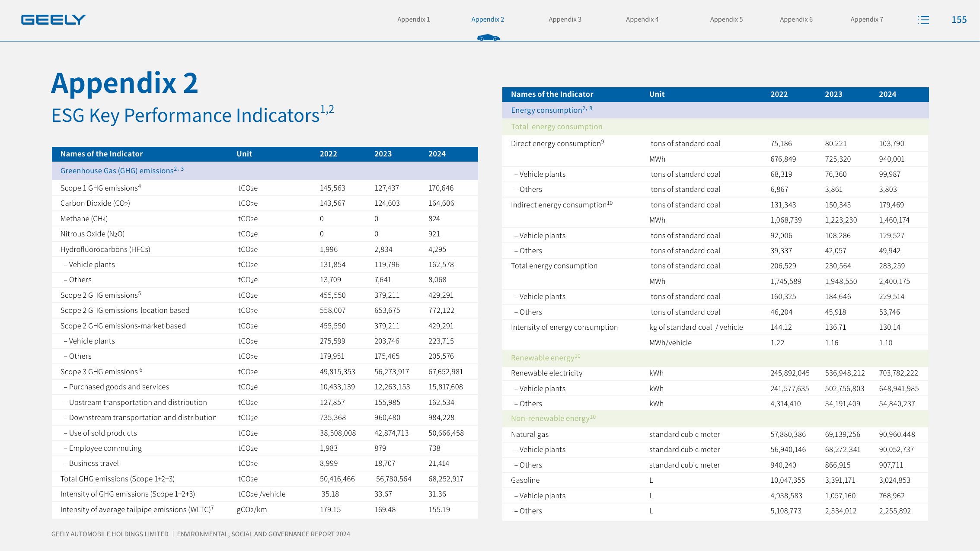Click the blue car marker under Appendix 2
Screen dimensions: 980x551
[x=488, y=38]
